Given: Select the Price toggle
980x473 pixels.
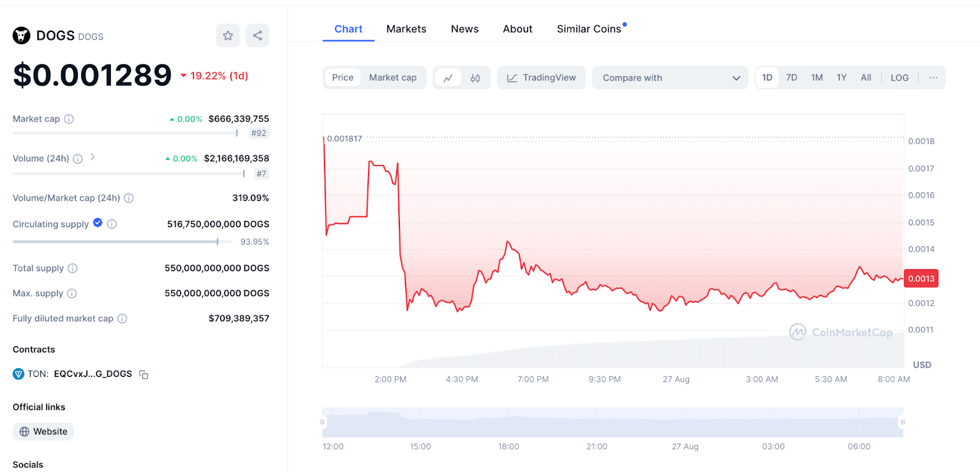Looking at the screenshot, I should click(x=343, y=78).
